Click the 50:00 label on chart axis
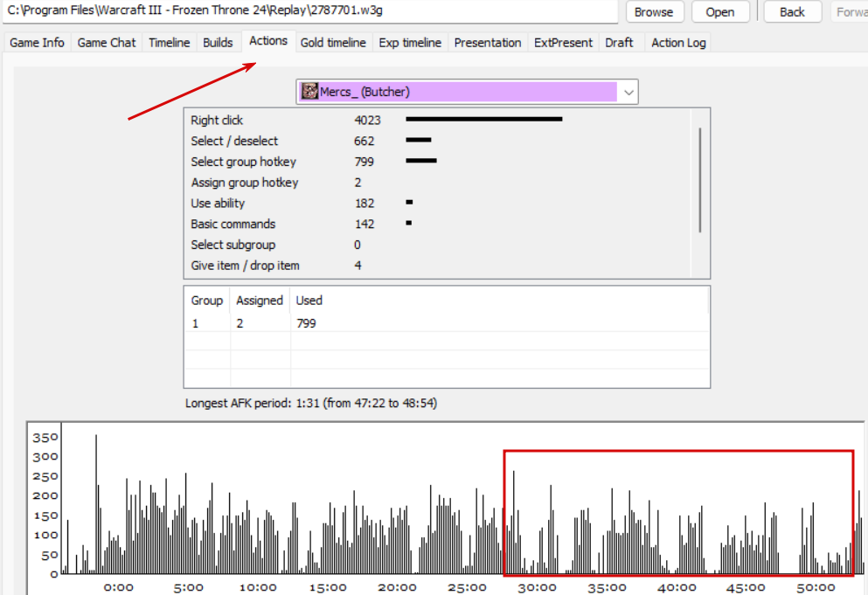This screenshot has height=595, width=868. point(816,587)
